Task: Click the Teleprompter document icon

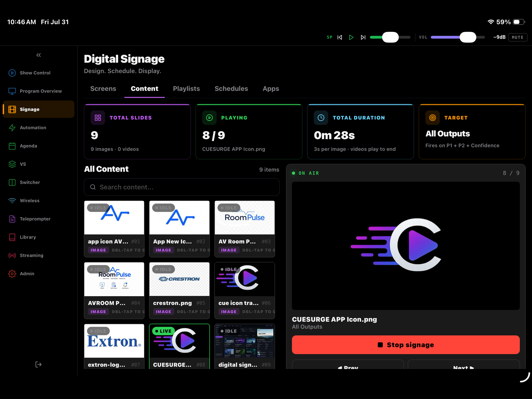Action: coord(12,219)
